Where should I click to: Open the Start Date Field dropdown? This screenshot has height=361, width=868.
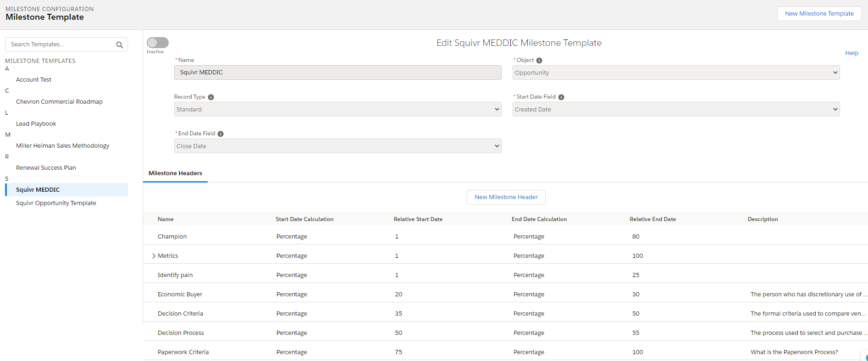[x=676, y=109]
